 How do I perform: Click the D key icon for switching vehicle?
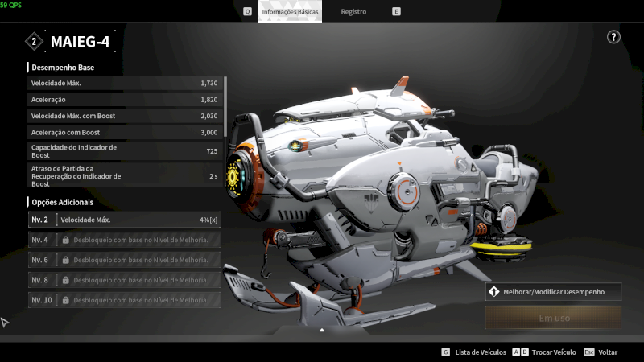tap(525, 352)
